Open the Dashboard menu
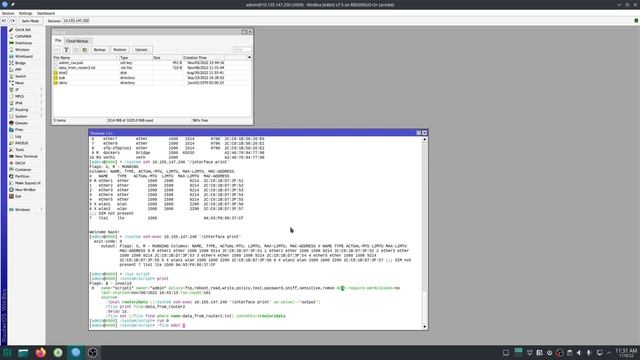Image resolution: width=640 pixels, height=360 pixels. point(46,13)
